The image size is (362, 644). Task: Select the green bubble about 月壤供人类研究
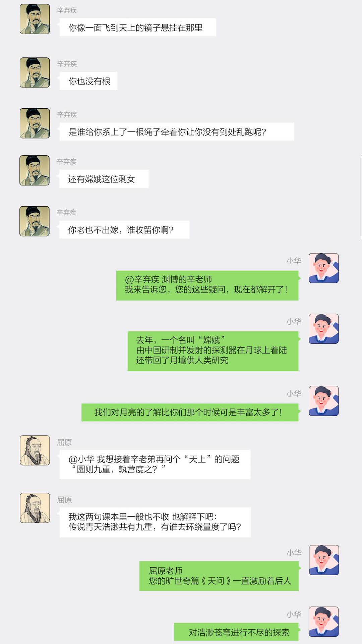tap(213, 351)
